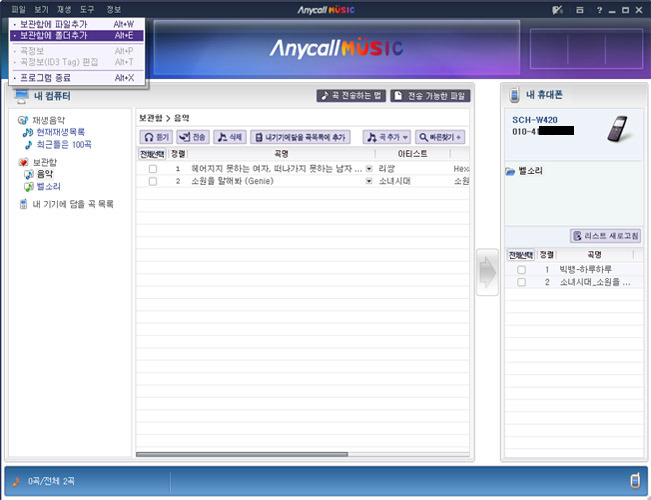Click the 내 휴대폰 phone icon
Viewport: 651px width, 500px height.
[515, 95]
